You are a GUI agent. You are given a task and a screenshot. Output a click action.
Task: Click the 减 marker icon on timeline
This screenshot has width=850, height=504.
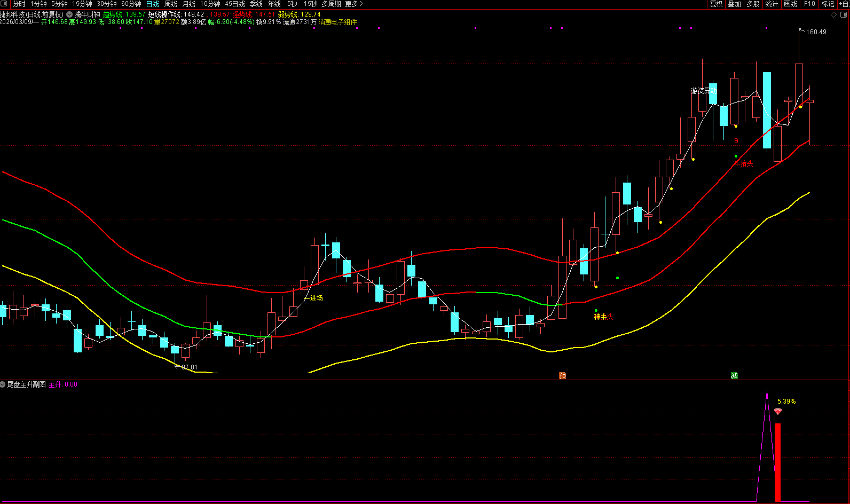pyautogui.click(x=734, y=375)
